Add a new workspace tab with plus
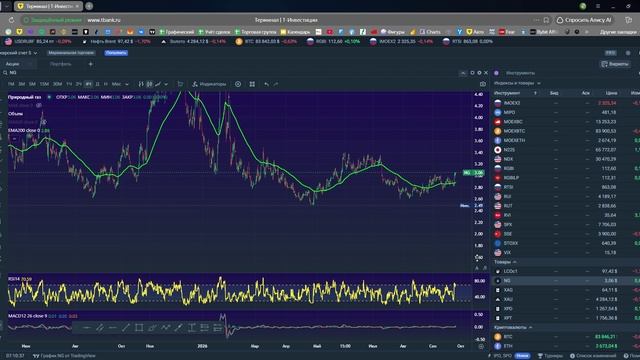 91,64
